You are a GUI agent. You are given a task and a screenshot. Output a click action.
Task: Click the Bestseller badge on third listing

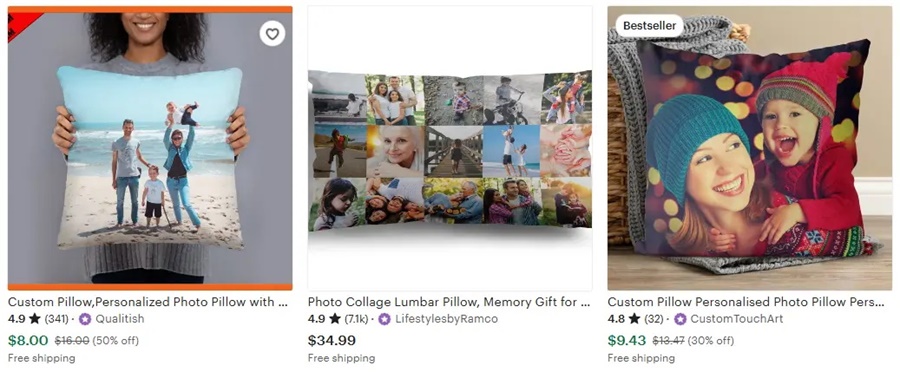(x=649, y=26)
